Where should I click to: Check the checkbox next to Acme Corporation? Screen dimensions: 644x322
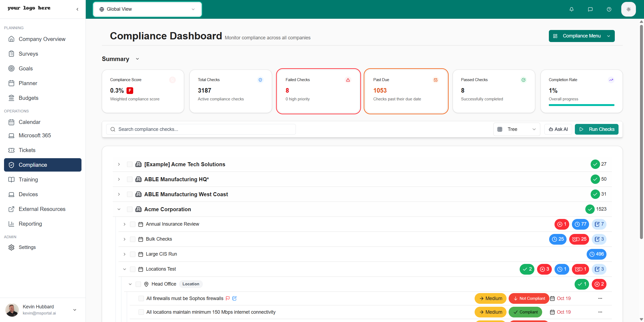[x=130, y=209]
